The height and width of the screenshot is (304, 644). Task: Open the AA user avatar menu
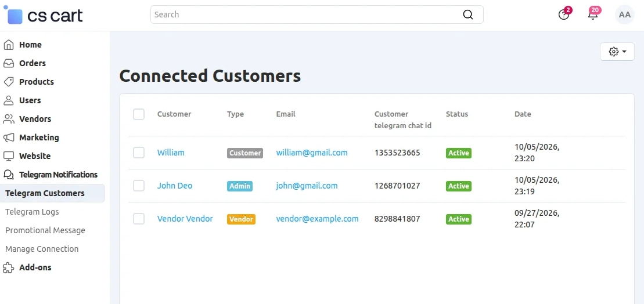(x=625, y=15)
